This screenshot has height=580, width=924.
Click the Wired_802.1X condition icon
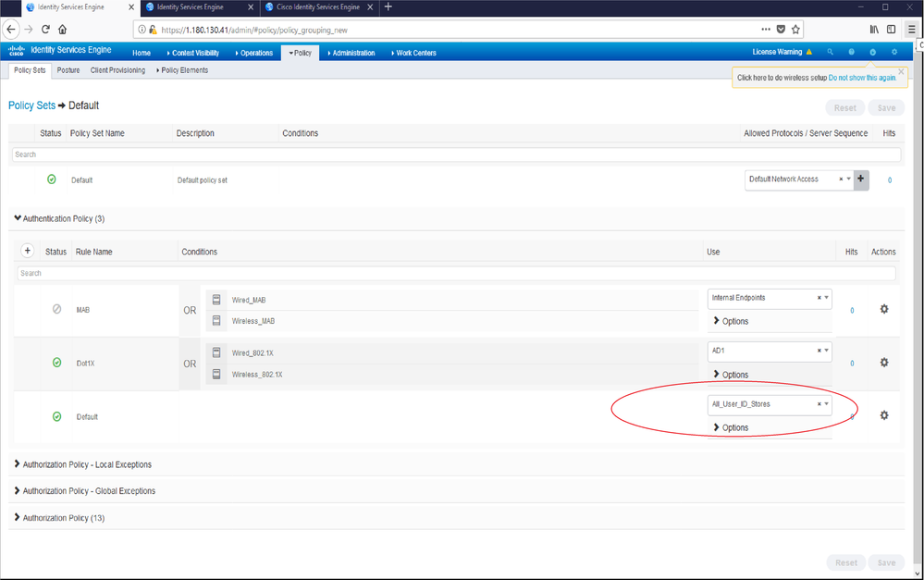(x=216, y=352)
